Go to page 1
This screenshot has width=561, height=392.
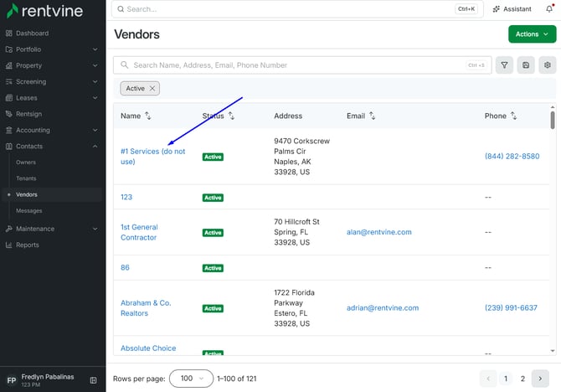coord(506,379)
